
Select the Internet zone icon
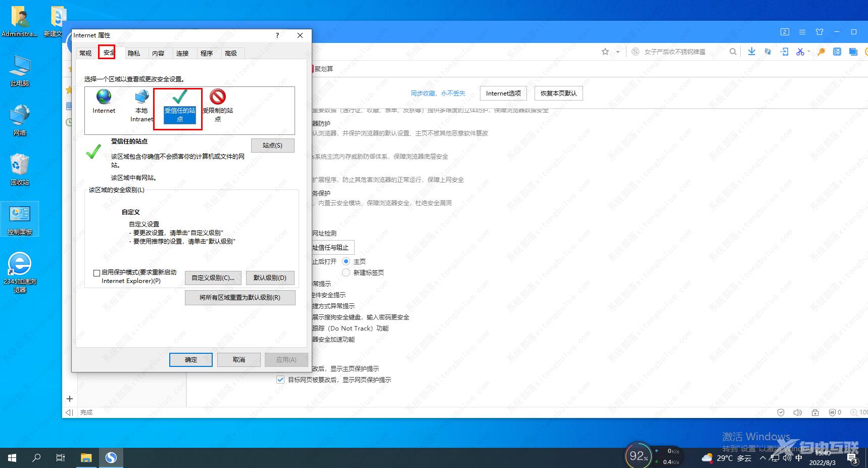coord(104,102)
